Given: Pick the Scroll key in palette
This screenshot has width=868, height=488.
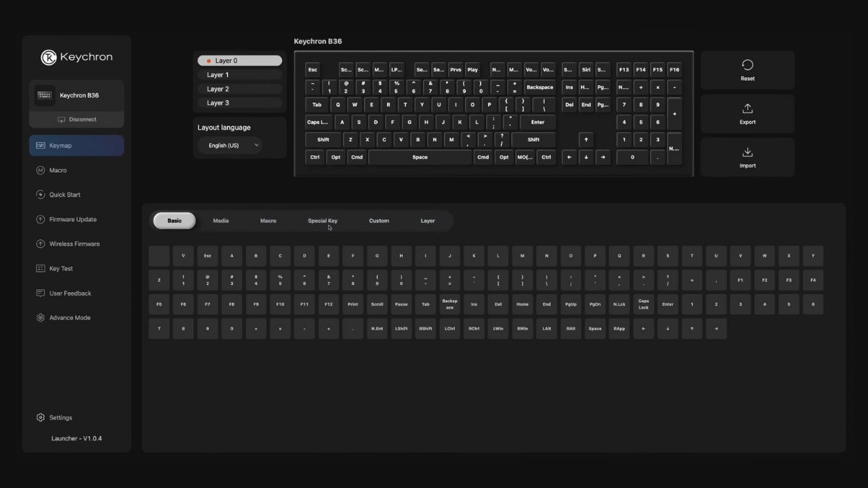Looking at the screenshot, I should click(377, 304).
